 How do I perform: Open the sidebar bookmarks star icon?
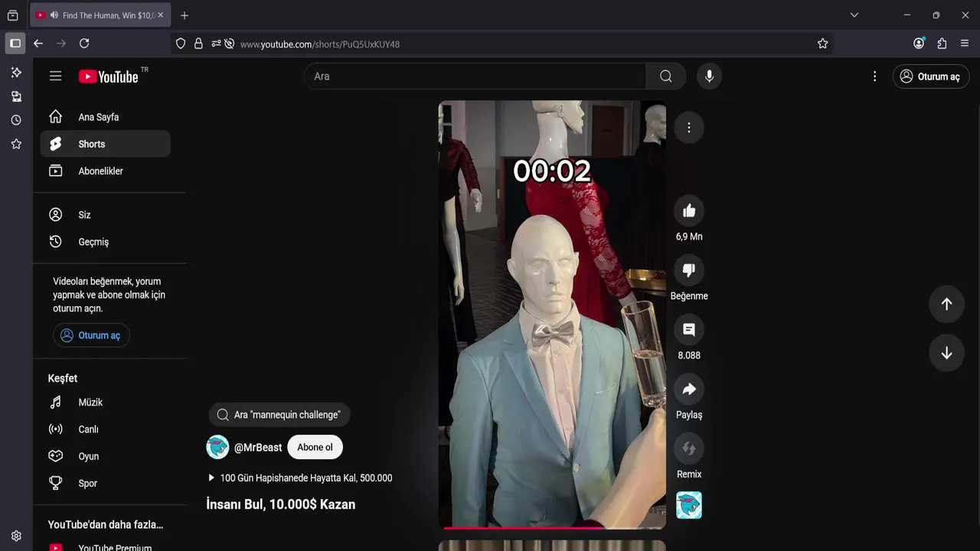coord(16,144)
